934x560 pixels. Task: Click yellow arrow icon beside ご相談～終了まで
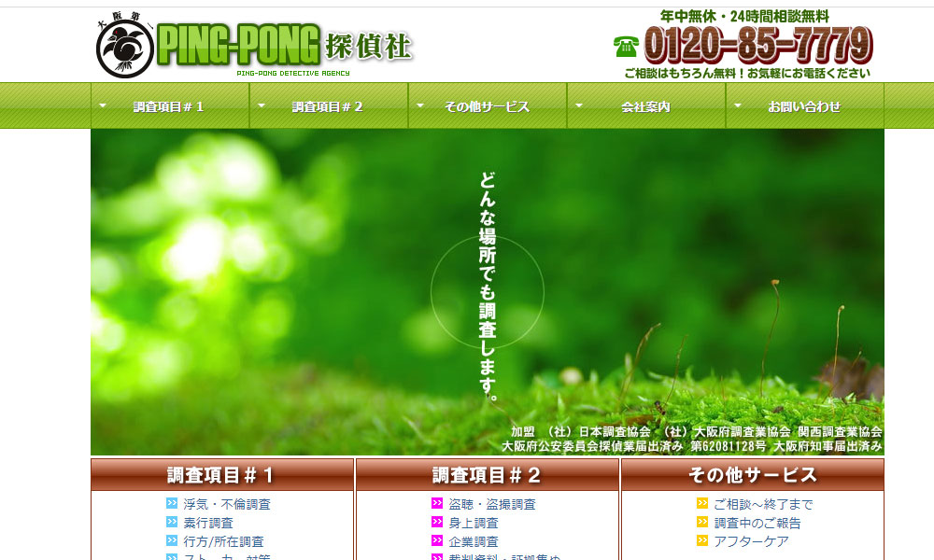702,504
